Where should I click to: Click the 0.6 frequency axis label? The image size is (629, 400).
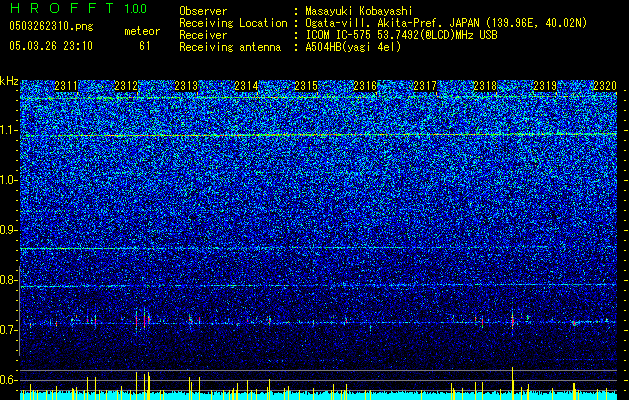(9, 380)
